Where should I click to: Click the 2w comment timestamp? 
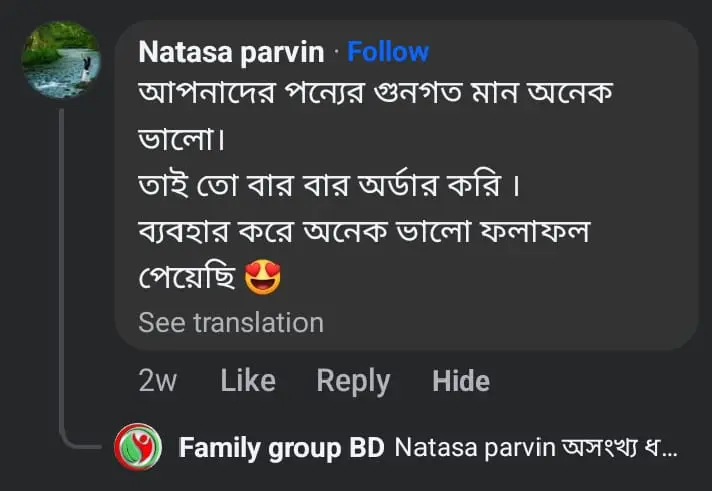[158, 381]
